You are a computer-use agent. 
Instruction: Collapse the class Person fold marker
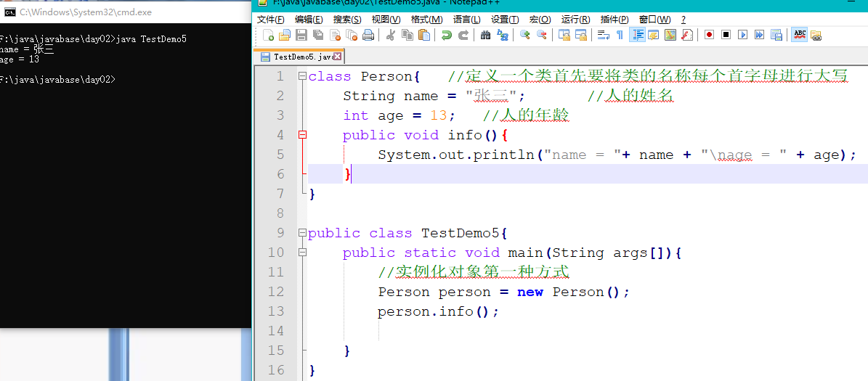tap(302, 76)
